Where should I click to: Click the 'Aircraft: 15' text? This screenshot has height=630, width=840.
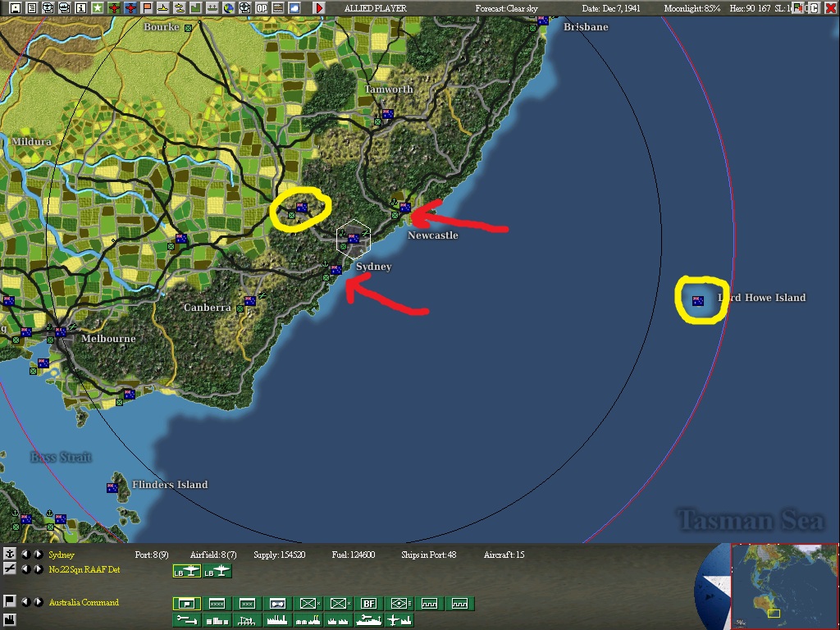click(504, 555)
